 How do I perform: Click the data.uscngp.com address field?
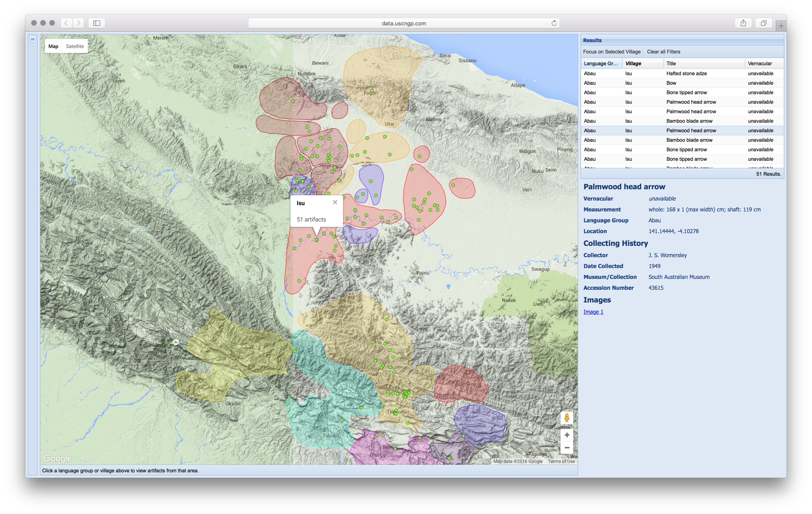pos(403,23)
